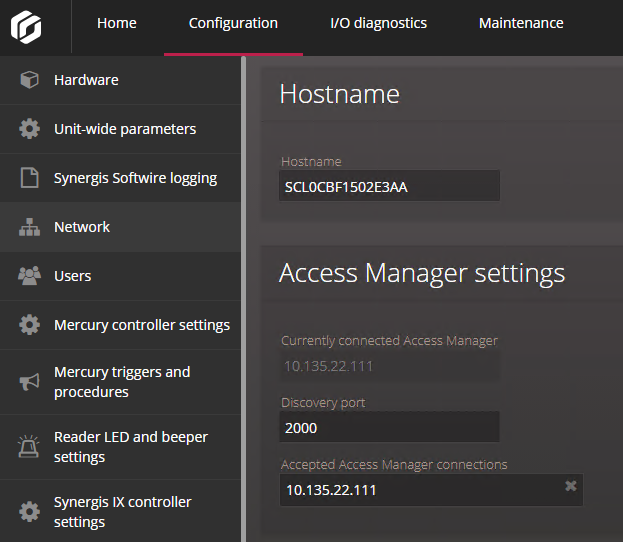The width and height of the screenshot is (623, 542).
Task: Click the Synergis Softwire logging document icon
Action: coord(29,178)
